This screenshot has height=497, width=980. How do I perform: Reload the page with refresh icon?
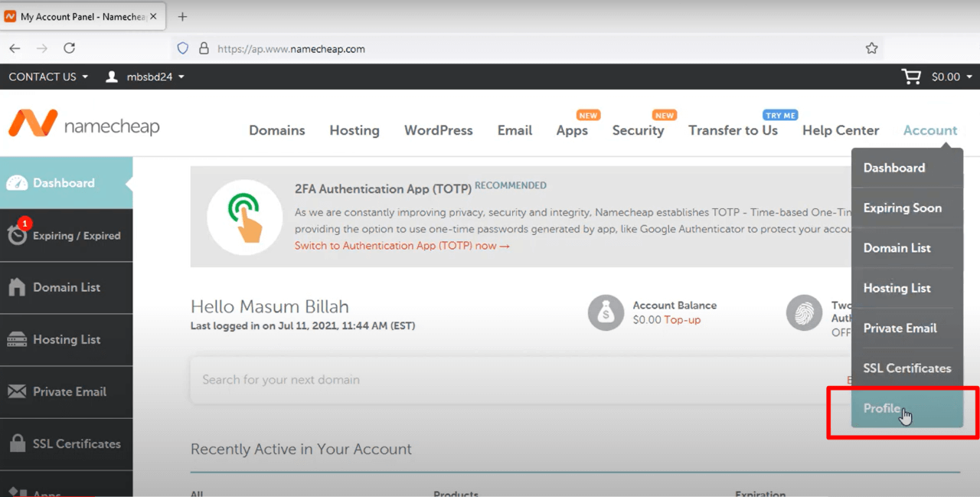coord(69,48)
